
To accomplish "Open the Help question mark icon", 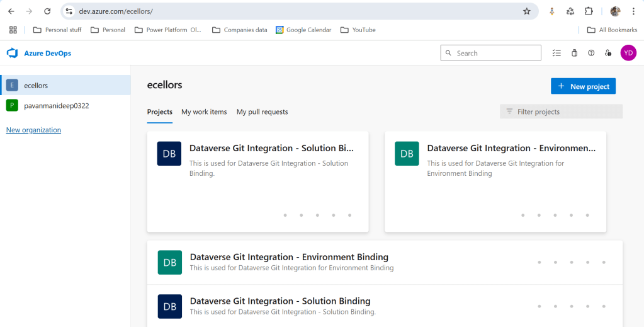I will pos(591,54).
